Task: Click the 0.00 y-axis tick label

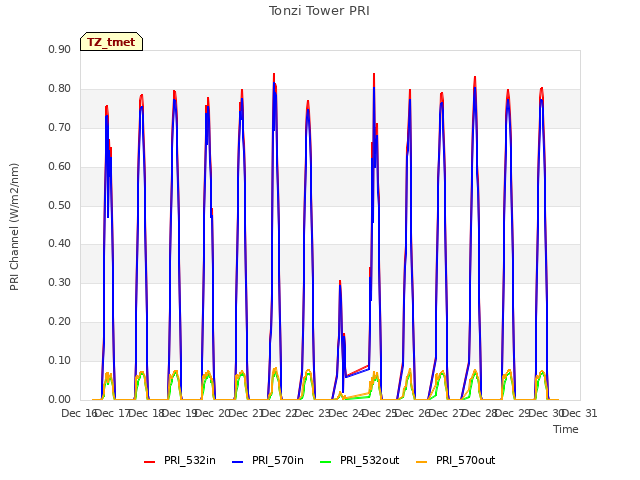Action: [x=60, y=400]
